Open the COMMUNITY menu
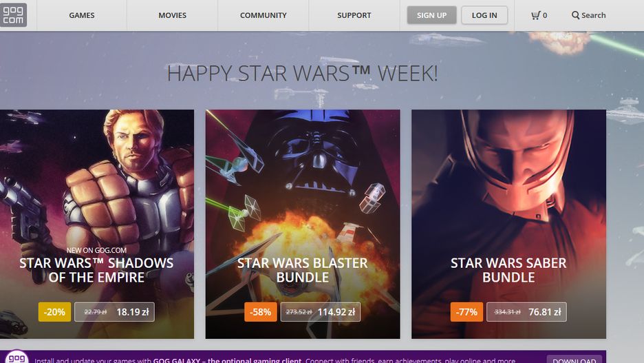Screen dimensions: 644x363 point(264,15)
